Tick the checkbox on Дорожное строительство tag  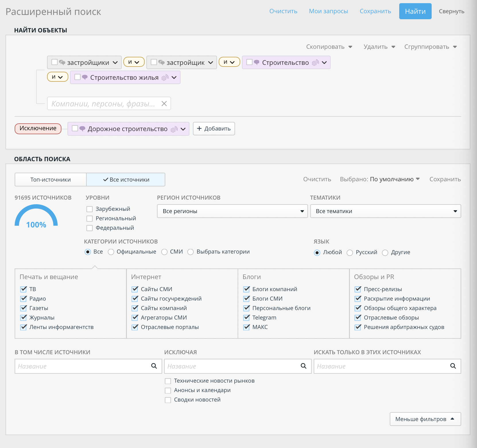[75, 128]
